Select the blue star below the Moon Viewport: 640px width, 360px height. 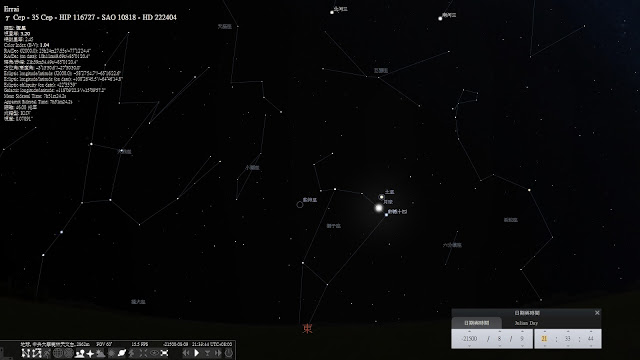(386, 215)
